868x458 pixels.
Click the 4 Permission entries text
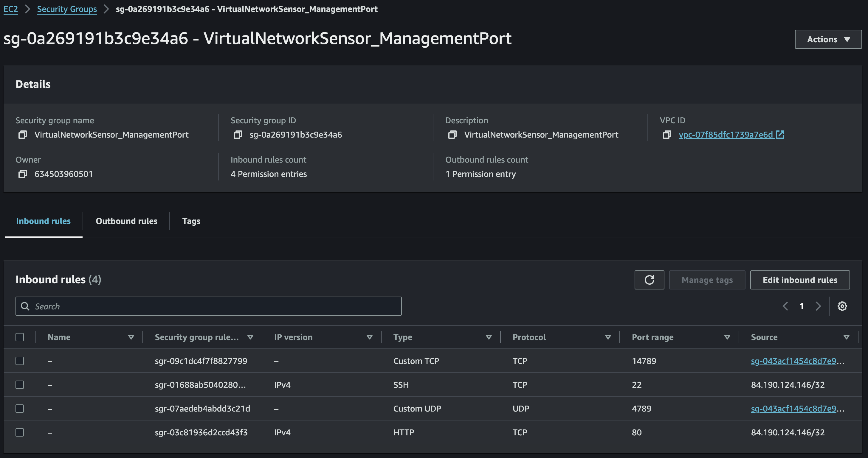[x=269, y=174]
